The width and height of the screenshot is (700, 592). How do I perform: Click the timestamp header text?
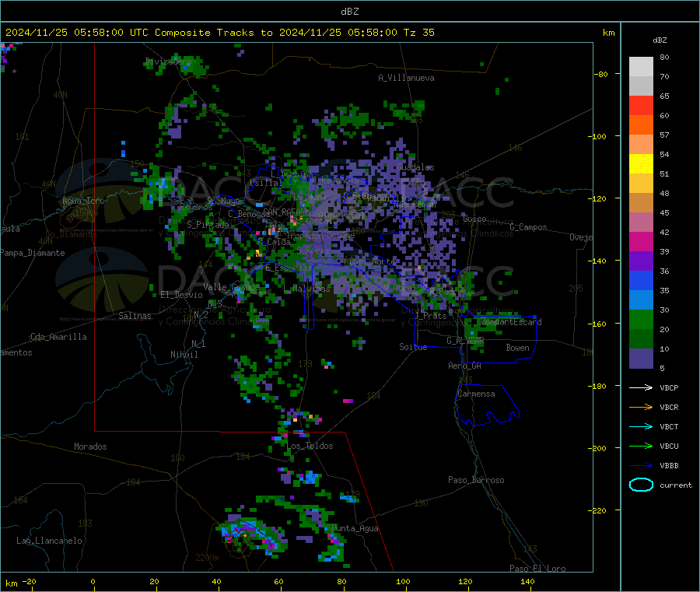(x=220, y=33)
